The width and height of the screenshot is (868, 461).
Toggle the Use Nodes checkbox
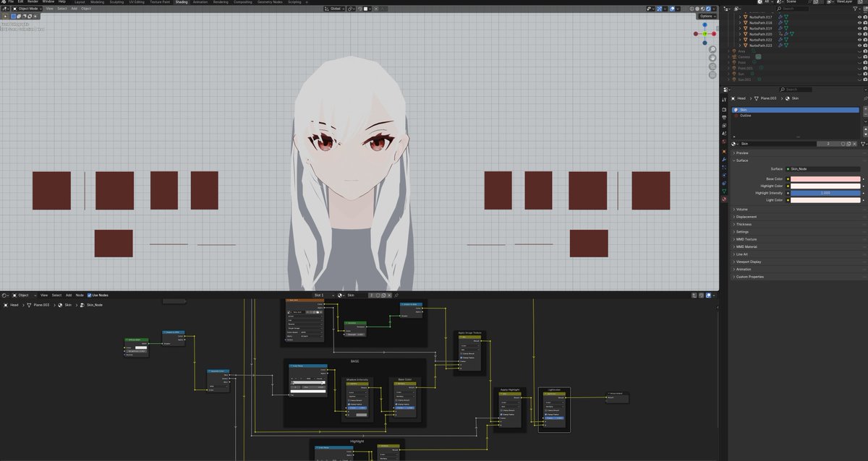[x=90, y=295]
